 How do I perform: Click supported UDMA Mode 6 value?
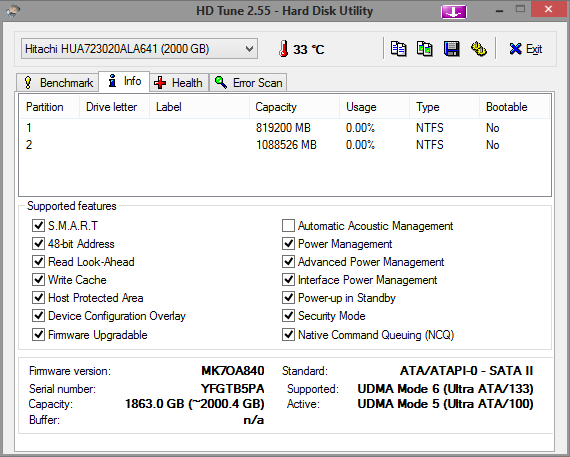(445, 389)
